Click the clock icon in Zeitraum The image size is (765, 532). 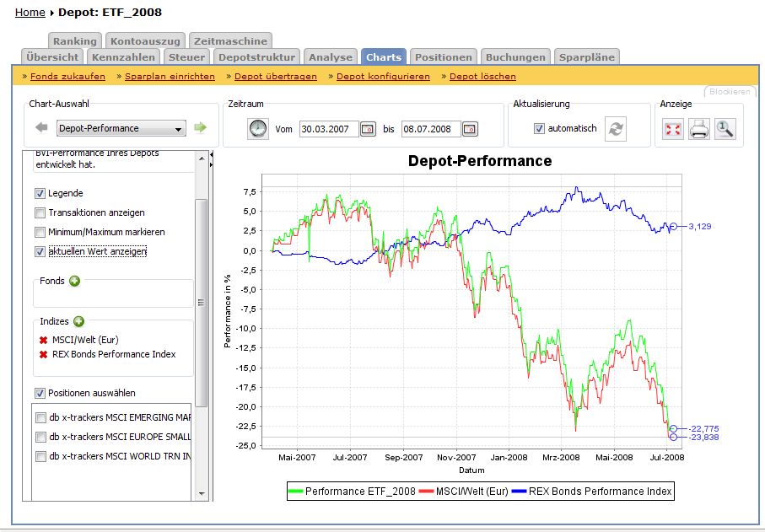tap(257, 129)
